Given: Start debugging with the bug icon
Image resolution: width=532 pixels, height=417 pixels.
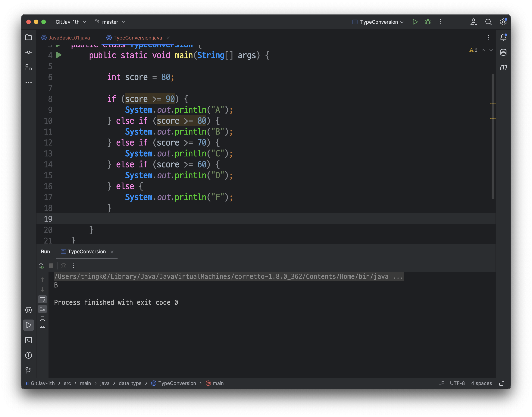Looking at the screenshot, I should click(428, 22).
